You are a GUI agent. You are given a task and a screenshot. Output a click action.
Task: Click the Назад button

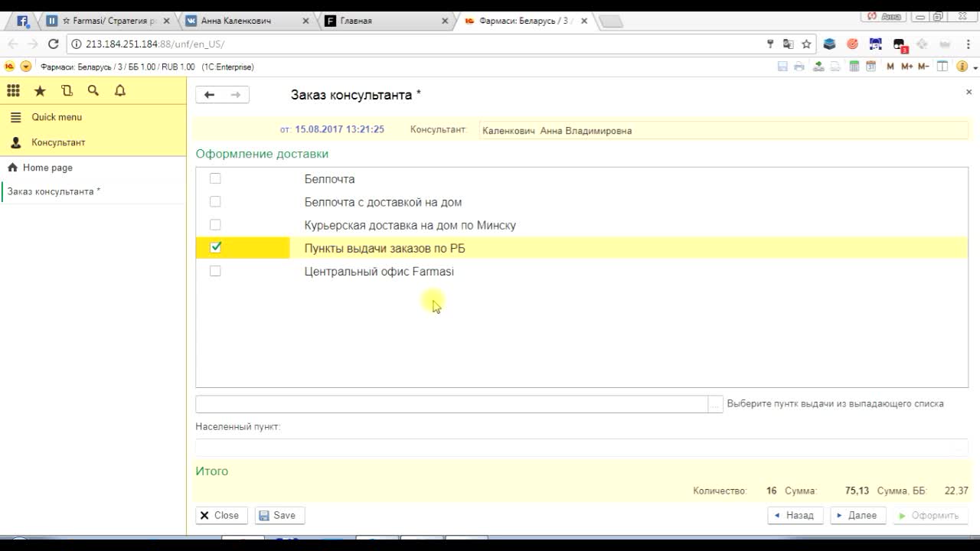(795, 515)
